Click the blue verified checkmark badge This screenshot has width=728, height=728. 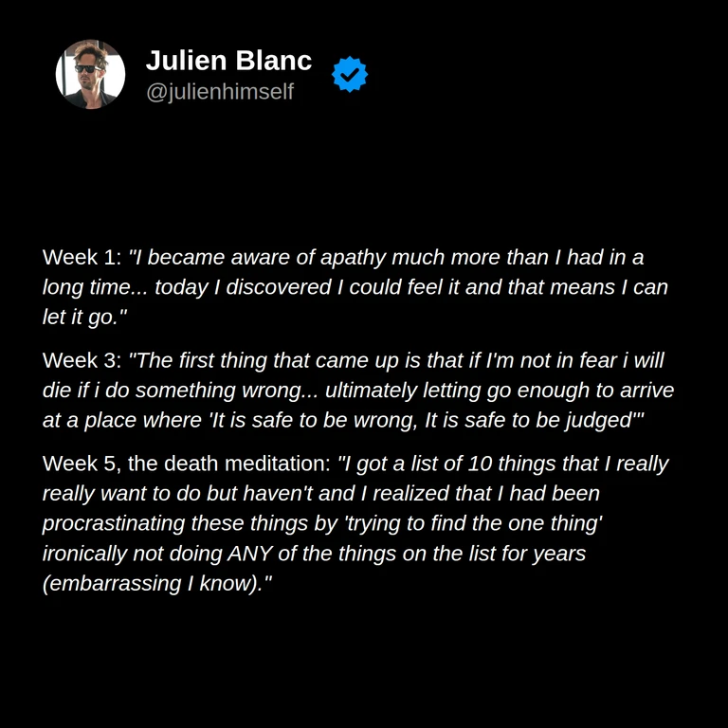(350, 74)
